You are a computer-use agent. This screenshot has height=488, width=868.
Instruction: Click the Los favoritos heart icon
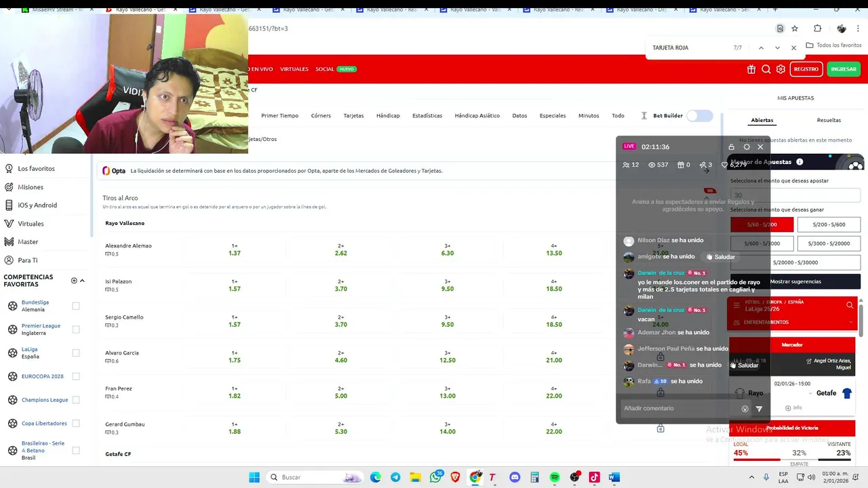click(x=9, y=168)
